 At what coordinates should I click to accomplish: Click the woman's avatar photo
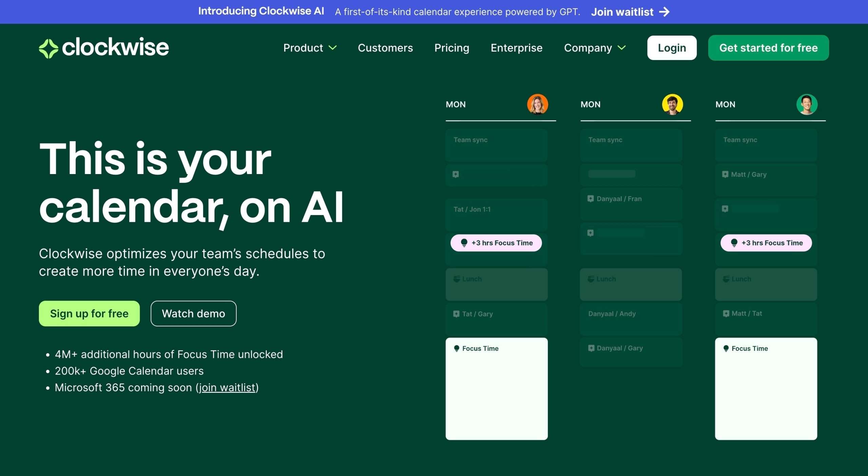(x=537, y=104)
